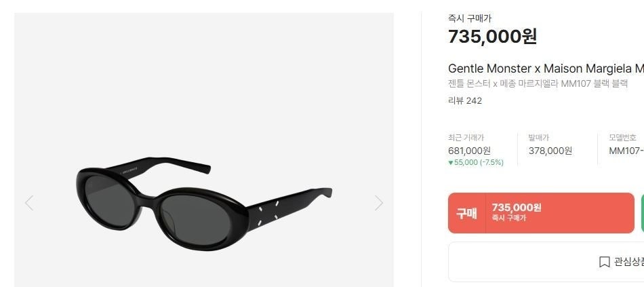Click the red 구매 buy button
644x287 pixels.
[542, 213]
